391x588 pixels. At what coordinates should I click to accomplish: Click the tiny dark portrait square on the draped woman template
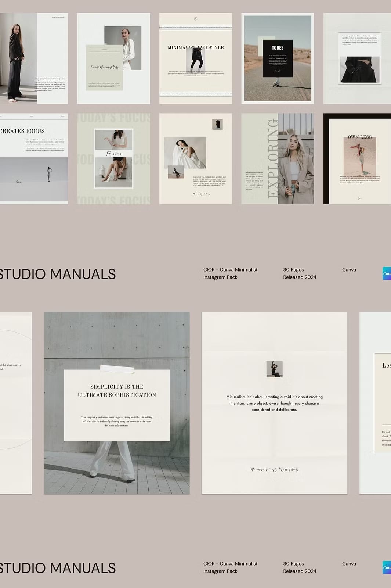point(217,124)
